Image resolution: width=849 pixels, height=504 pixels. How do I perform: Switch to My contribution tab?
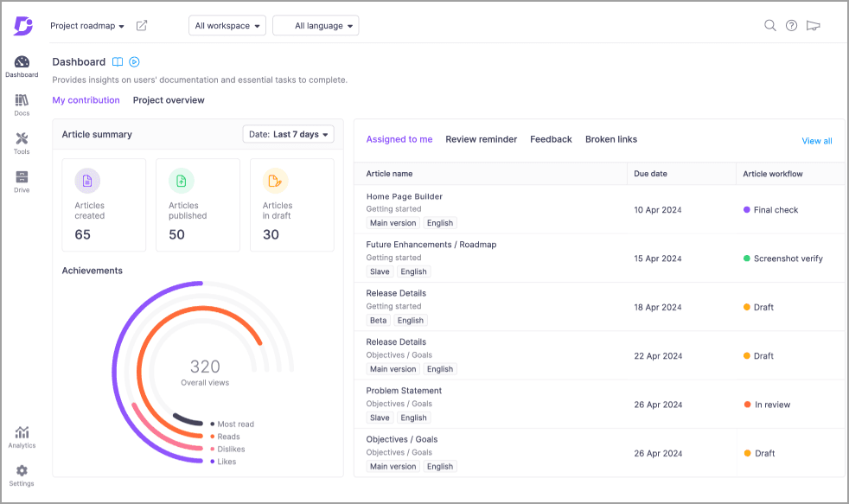pos(86,100)
